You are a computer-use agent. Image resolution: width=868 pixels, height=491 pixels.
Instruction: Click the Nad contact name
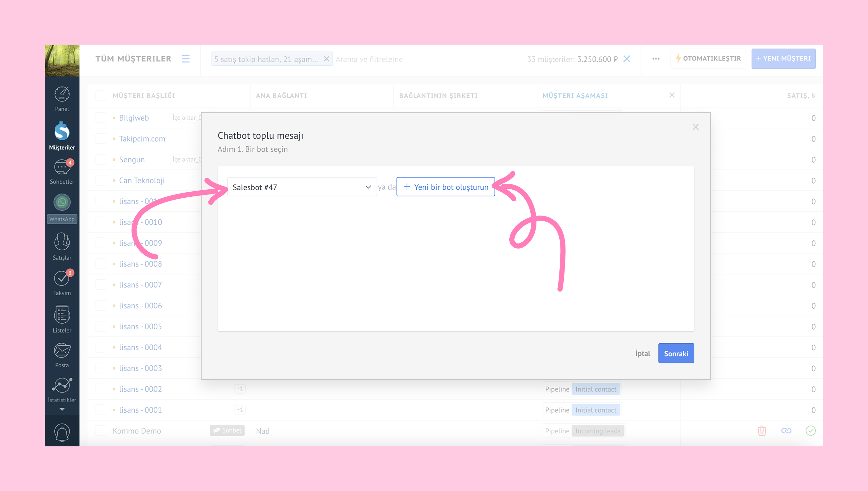(263, 431)
